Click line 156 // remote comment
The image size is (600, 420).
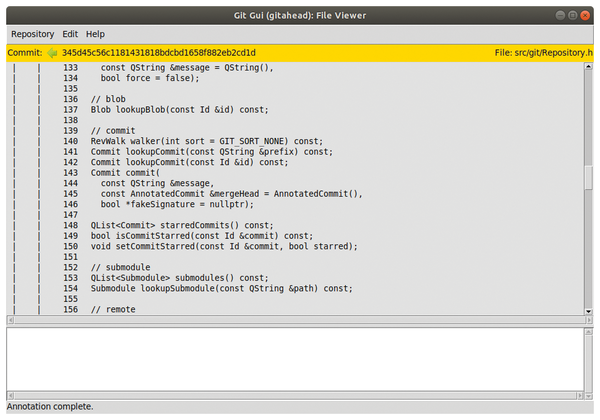tap(113, 309)
